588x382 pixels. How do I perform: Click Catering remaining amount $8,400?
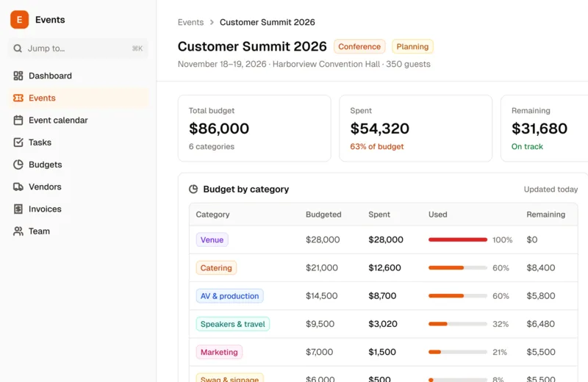[x=541, y=267]
